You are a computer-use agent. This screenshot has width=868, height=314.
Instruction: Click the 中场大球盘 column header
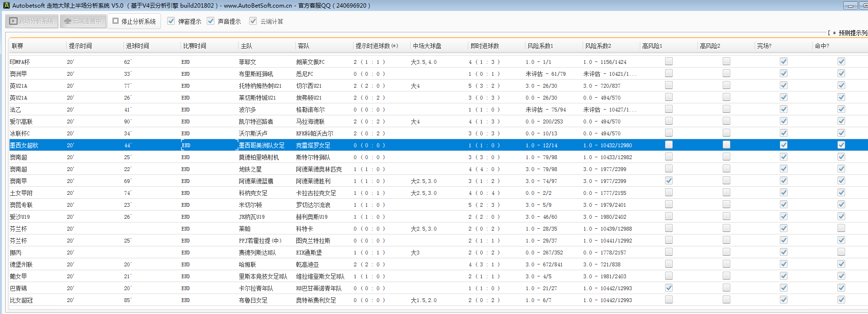tap(427, 46)
